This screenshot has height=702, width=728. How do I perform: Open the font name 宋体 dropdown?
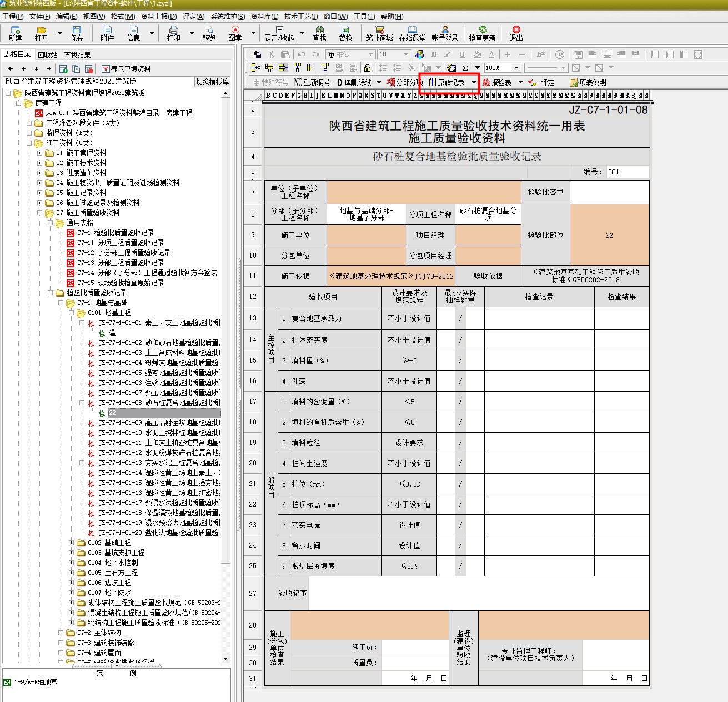(370, 54)
